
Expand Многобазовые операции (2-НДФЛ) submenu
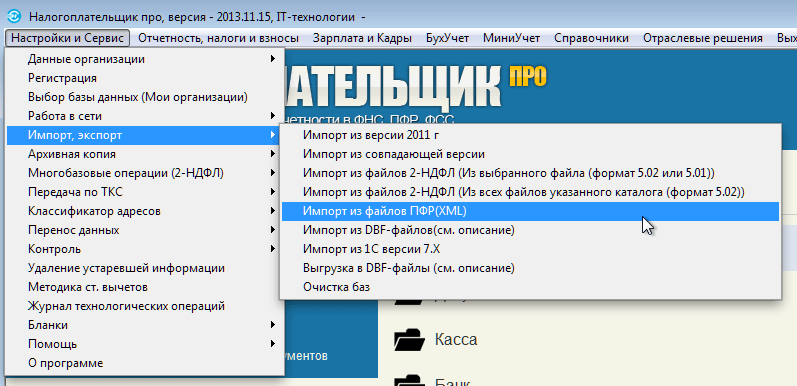(x=144, y=173)
